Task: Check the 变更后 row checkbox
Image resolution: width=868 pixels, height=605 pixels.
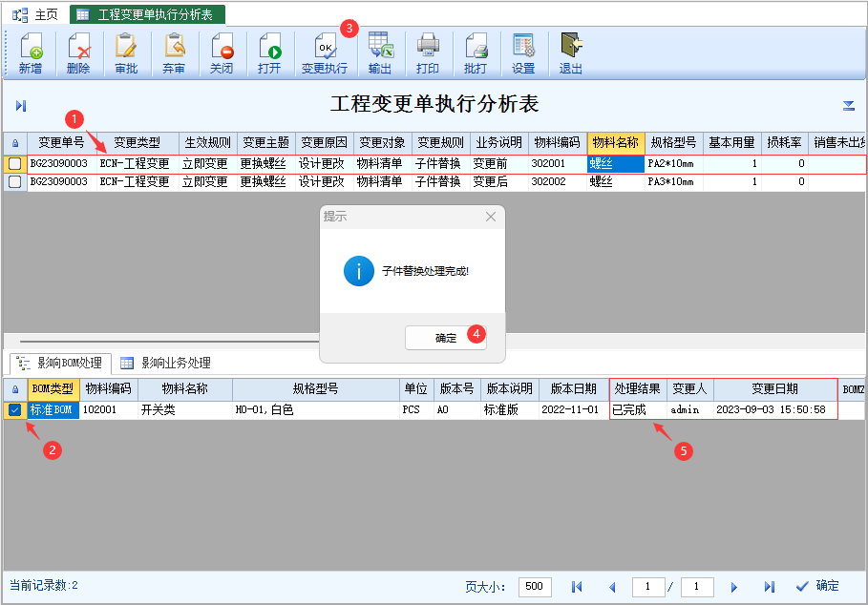Action: pos(15,182)
